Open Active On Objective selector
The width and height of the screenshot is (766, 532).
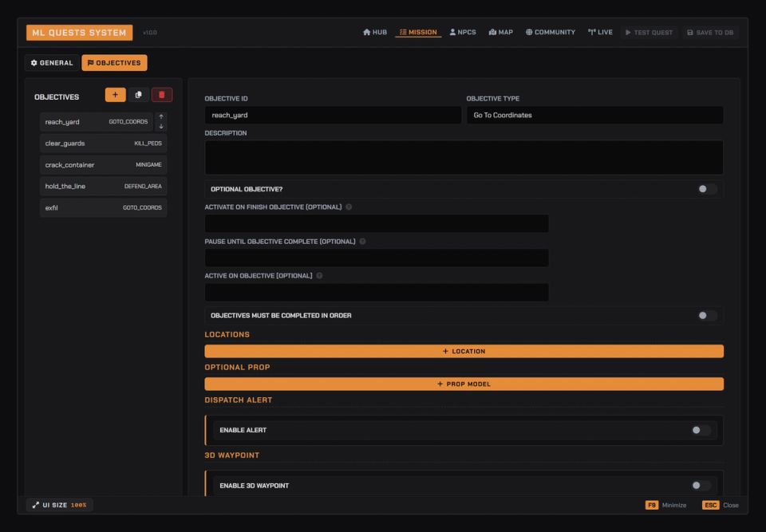tap(377, 292)
